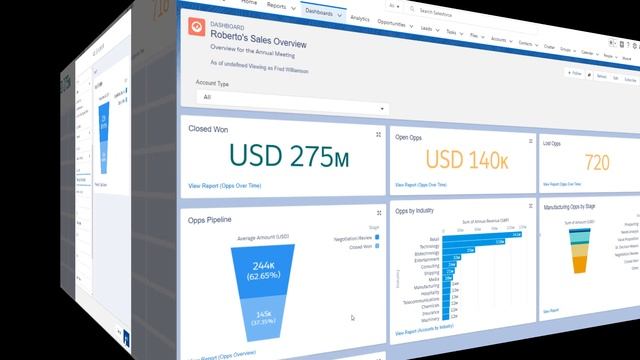
Task: Expand the Dashboards tab dropdown chevron
Action: point(340,15)
